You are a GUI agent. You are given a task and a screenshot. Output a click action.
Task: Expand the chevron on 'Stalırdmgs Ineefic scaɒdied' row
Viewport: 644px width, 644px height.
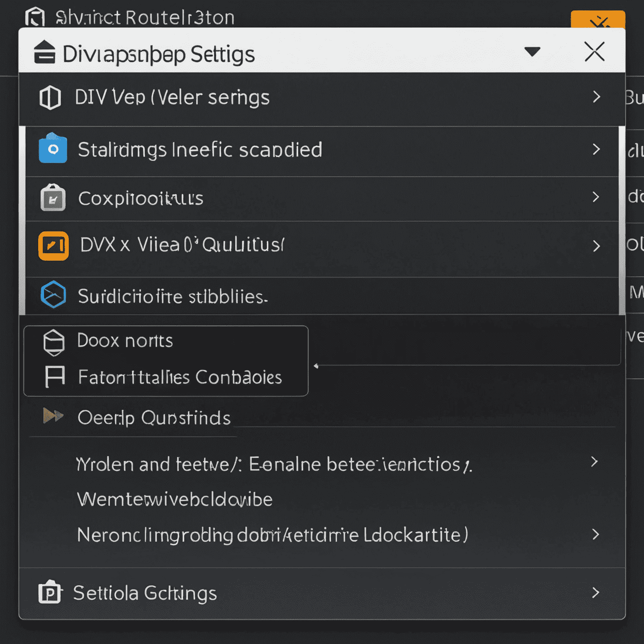tap(597, 149)
